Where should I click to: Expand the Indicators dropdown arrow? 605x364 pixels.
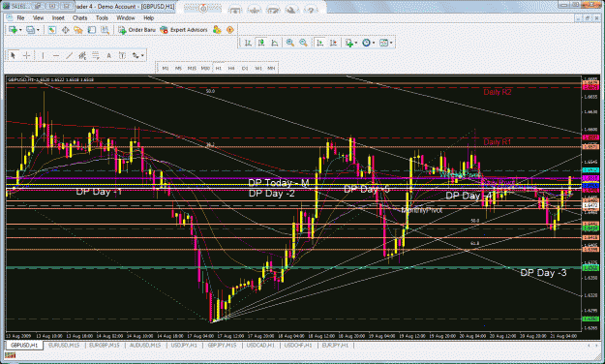point(356,43)
